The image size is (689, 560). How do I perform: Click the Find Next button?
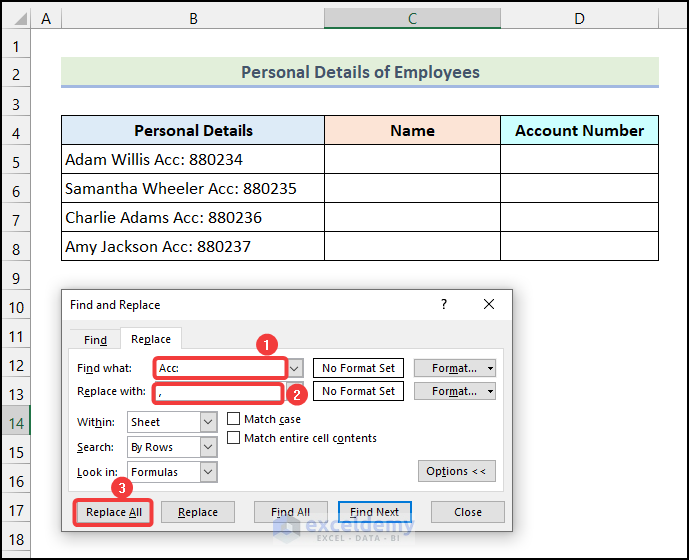374,512
